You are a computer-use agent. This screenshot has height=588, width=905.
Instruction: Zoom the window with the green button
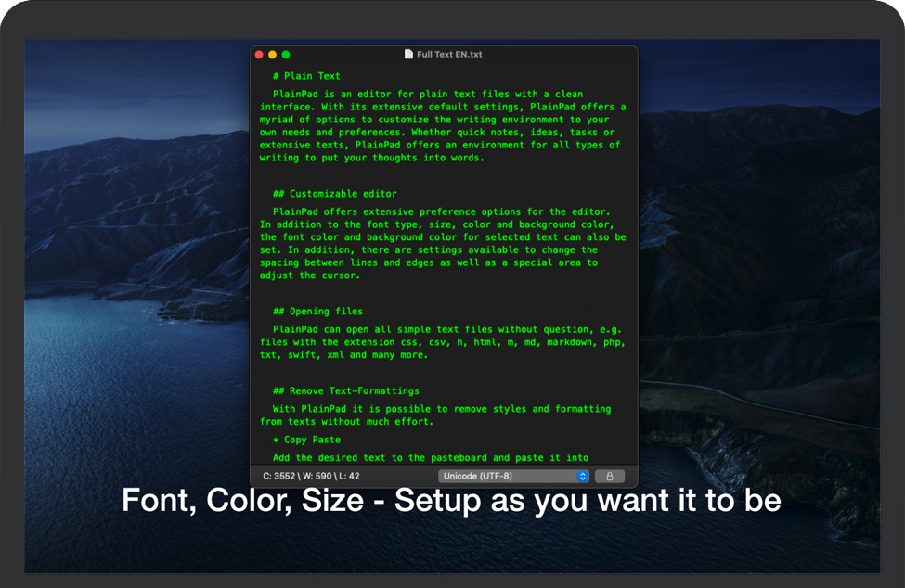[286, 55]
